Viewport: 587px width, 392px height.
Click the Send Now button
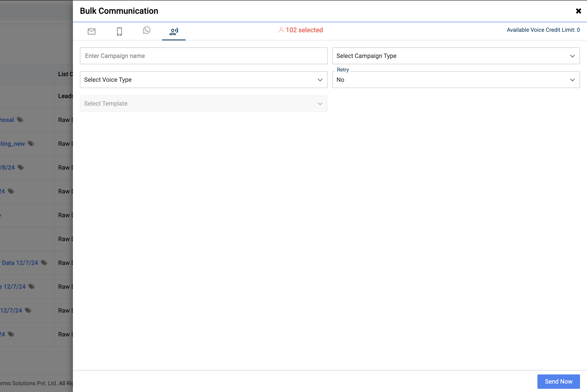[x=558, y=381]
